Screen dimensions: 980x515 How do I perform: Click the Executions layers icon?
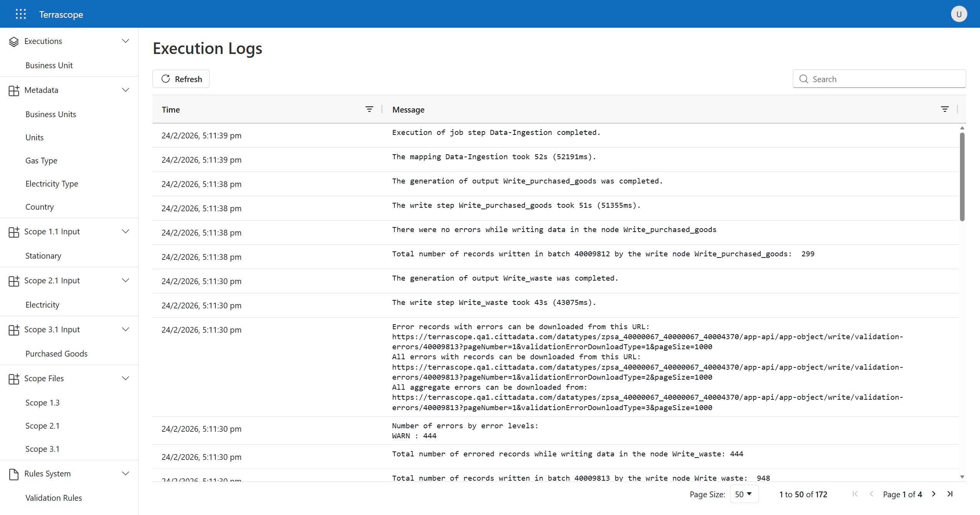pos(14,42)
